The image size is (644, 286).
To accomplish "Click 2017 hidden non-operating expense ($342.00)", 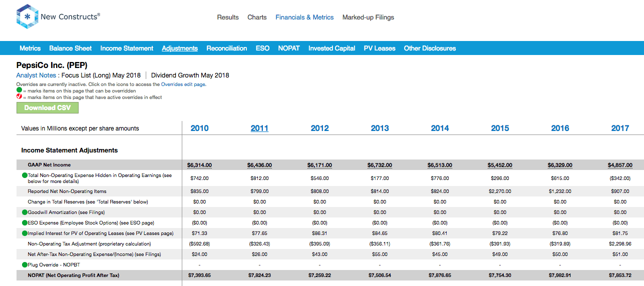I will click(620, 178).
